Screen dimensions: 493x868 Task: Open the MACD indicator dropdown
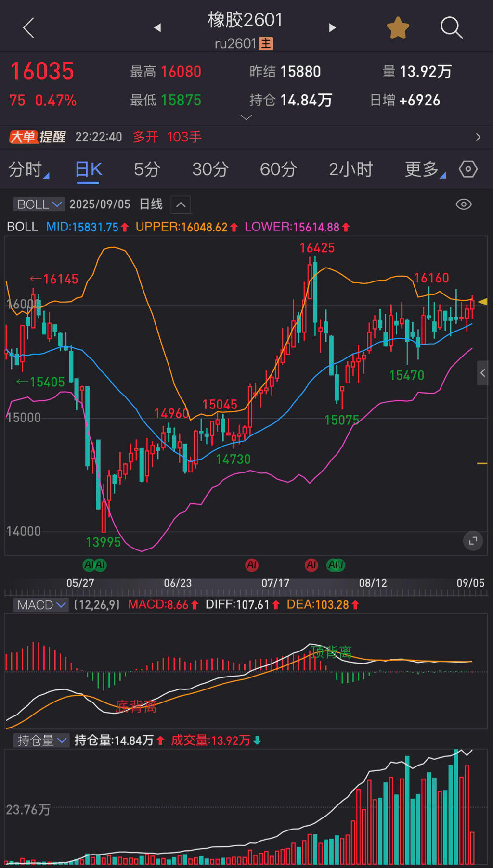41,605
